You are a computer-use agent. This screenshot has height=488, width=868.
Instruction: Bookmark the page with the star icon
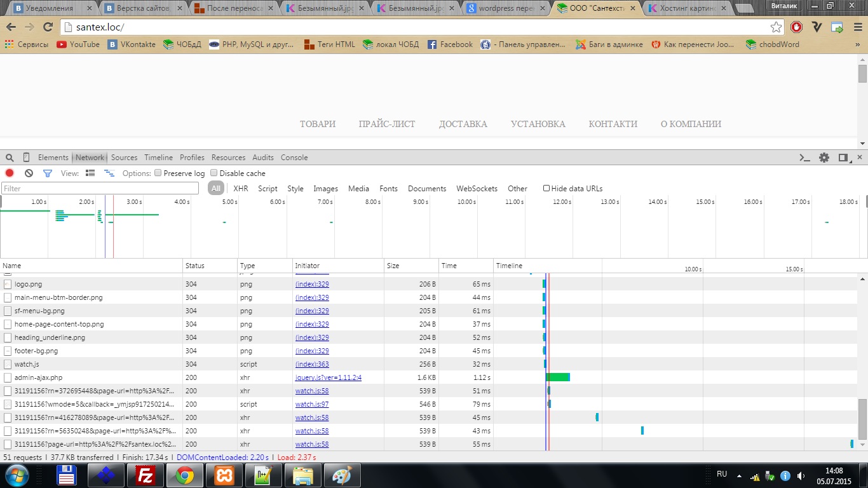click(x=776, y=27)
